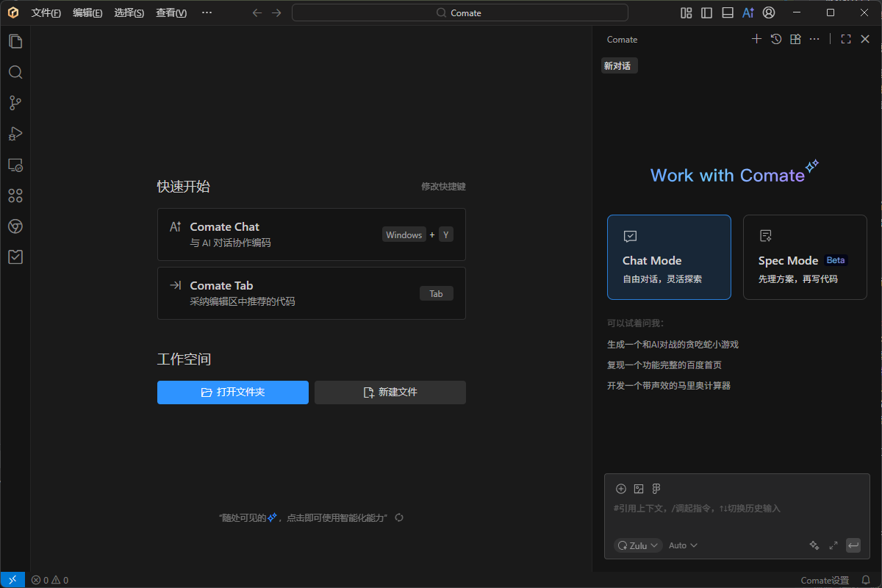Open Remote Explorer in the activity bar

tap(15, 165)
